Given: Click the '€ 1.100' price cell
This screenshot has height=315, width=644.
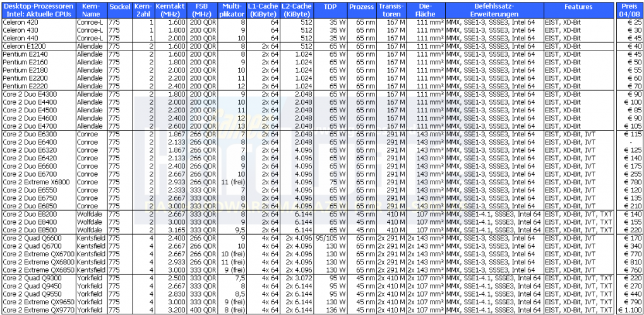Looking at the screenshot, I should 629,310.
